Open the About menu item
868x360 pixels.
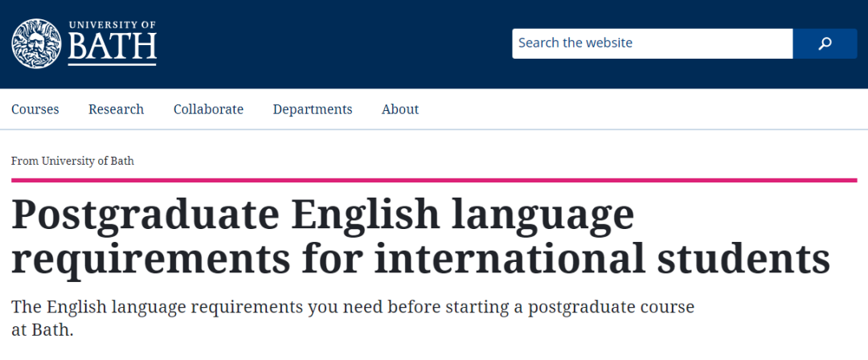pos(400,109)
